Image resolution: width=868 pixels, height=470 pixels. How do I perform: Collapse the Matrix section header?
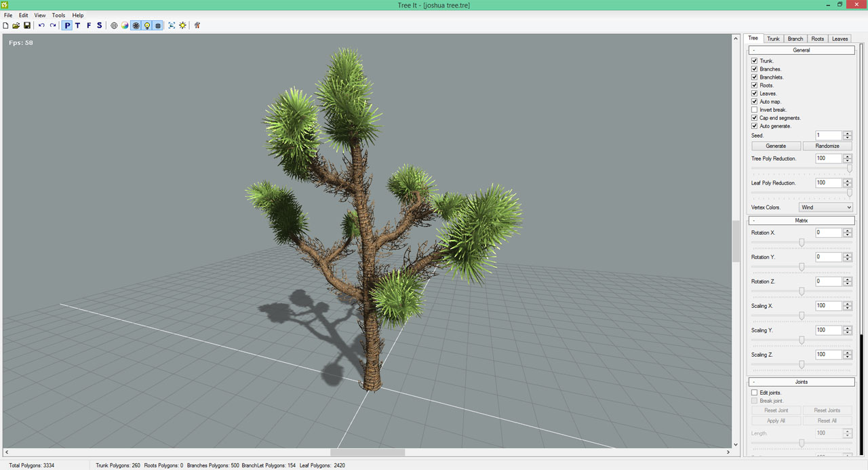pos(801,220)
